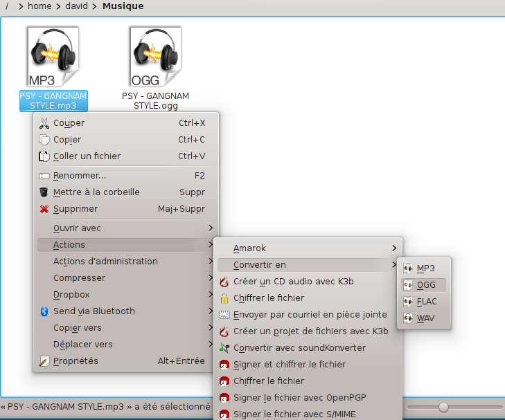
Task: Select the OGG conversion option
Action: (423, 285)
